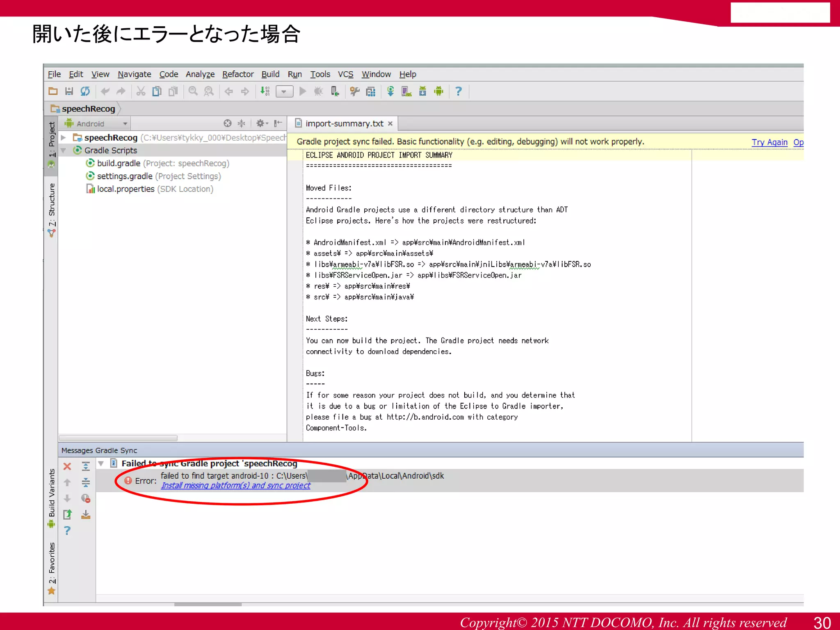The height and width of the screenshot is (630, 840).
Task: Click the collapse all icon in Project panel
Action: tap(242, 123)
